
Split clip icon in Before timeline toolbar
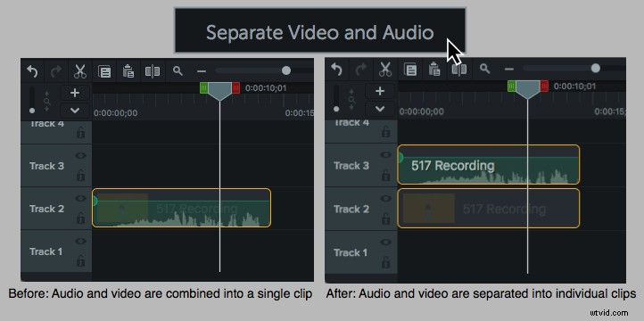pyautogui.click(x=153, y=71)
